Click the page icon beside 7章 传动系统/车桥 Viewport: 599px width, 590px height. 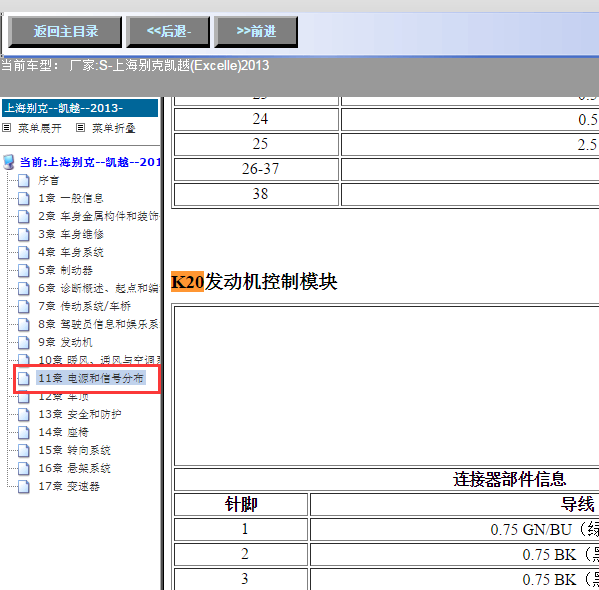(24, 306)
